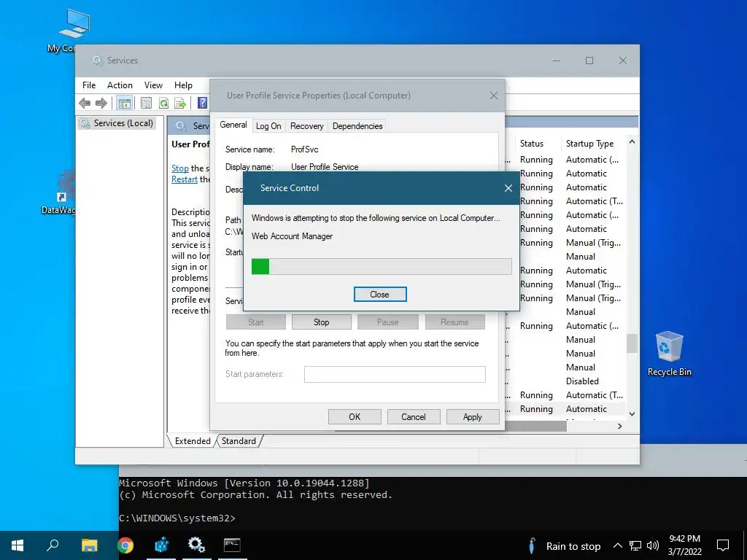747x560 pixels.
Task: Switch to the blue gears taskbar app
Action: [x=161, y=545]
